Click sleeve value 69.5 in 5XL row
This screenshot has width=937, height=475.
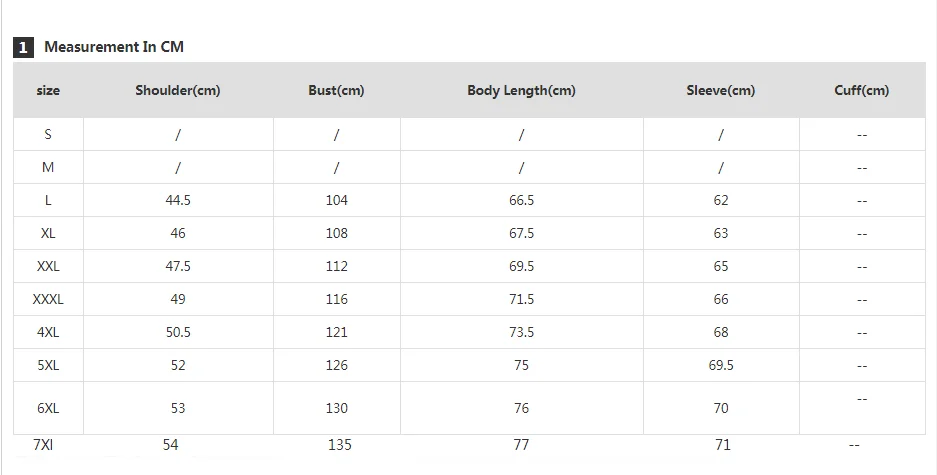pos(721,365)
